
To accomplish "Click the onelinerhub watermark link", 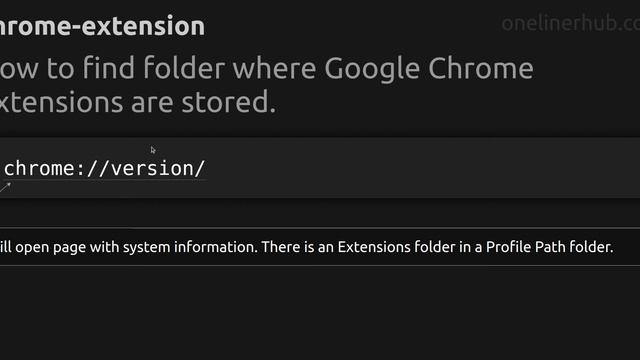I will pyautogui.click(x=571, y=23).
